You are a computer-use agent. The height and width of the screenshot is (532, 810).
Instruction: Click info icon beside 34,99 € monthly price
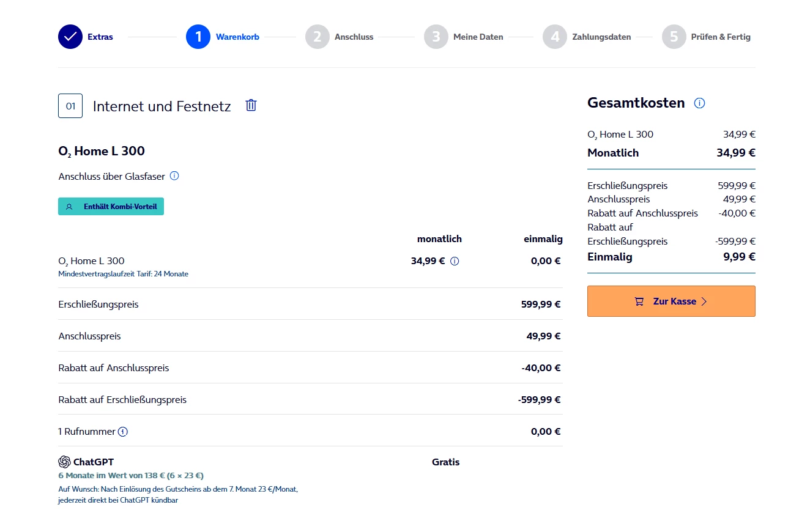pyautogui.click(x=455, y=261)
